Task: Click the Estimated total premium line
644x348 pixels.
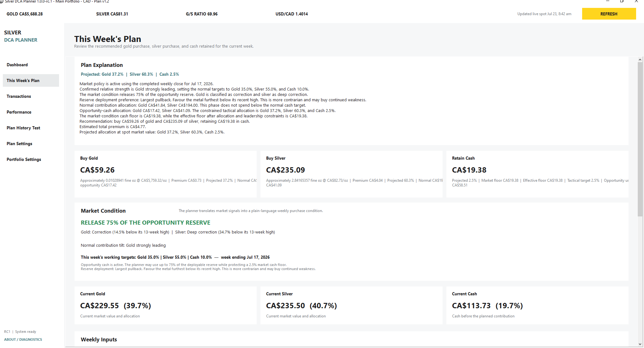Action: [x=112, y=127]
